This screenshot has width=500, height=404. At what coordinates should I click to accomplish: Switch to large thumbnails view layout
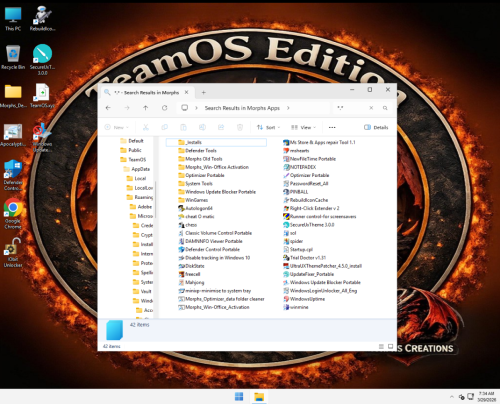click(390, 347)
